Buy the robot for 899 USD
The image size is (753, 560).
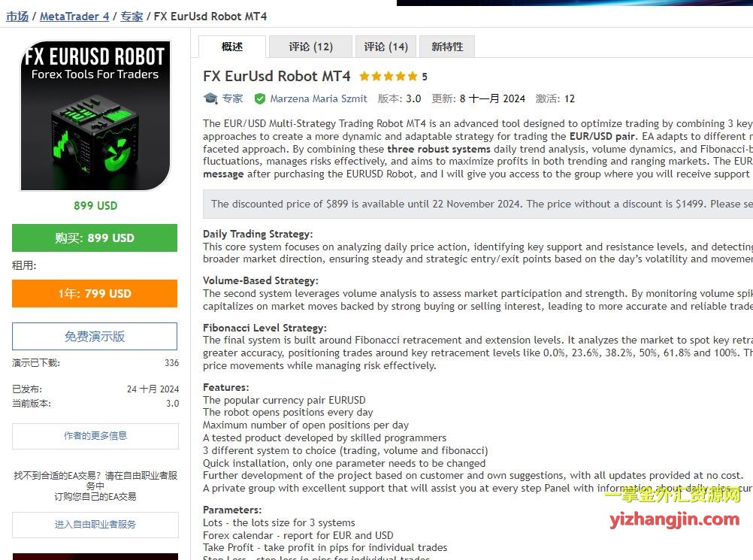[95, 238]
